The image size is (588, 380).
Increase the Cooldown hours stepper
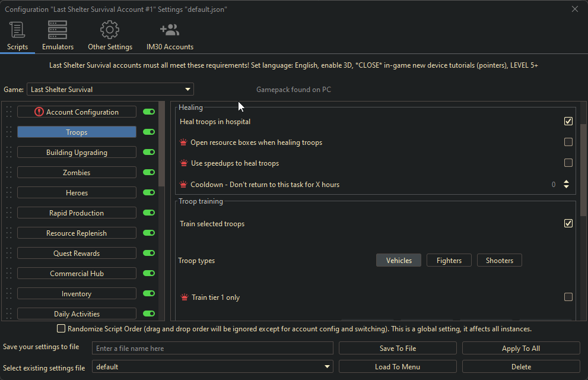[566, 182]
